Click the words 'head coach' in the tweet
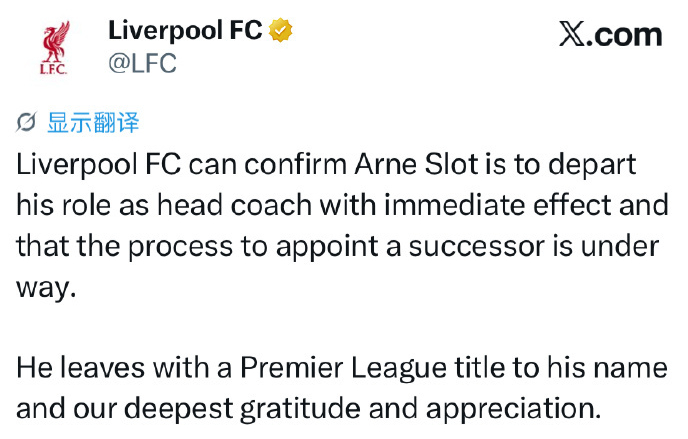 point(234,205)
